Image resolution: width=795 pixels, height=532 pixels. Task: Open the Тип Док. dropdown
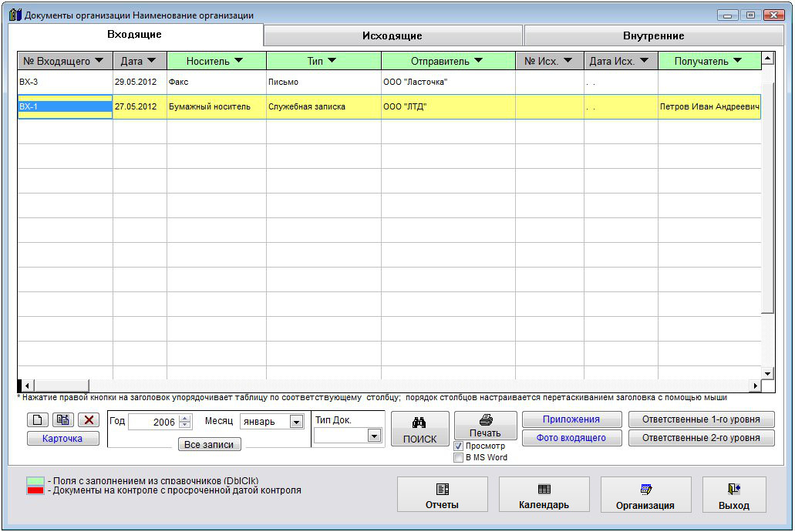coord(374,436)
